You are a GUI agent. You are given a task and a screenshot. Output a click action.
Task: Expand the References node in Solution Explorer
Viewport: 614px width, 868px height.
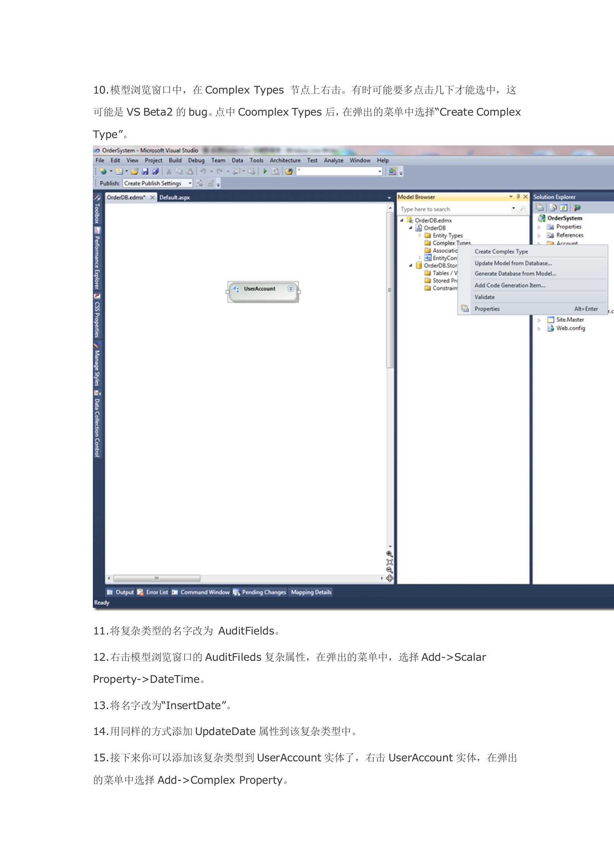coord(539,235)
